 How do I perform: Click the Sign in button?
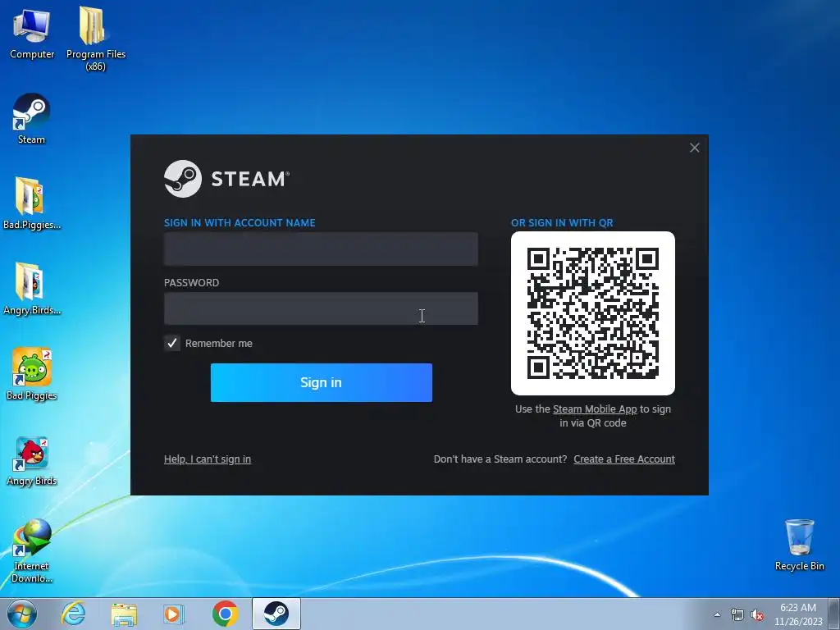coord(321,382)
